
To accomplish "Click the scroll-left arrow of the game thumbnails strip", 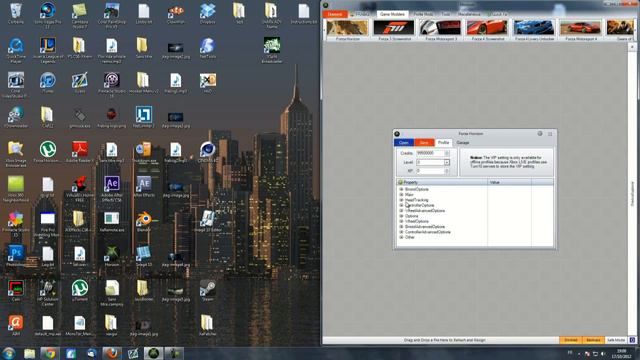I will 325,30.
